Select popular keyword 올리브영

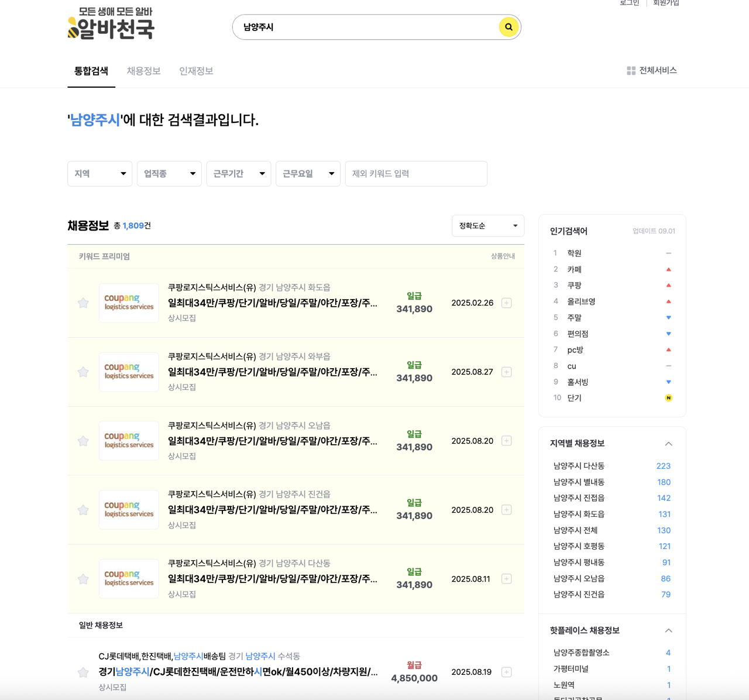coord(581,301)
